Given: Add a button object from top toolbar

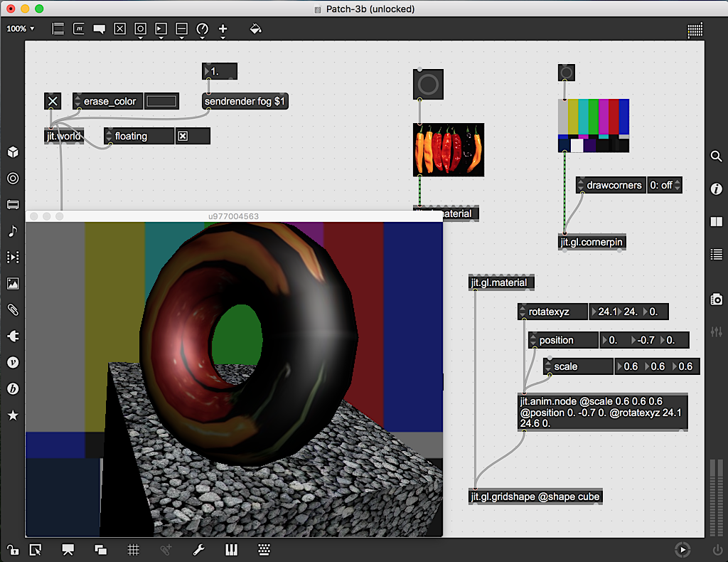Looking at the screenshot, I should click(x=140, y=28).
